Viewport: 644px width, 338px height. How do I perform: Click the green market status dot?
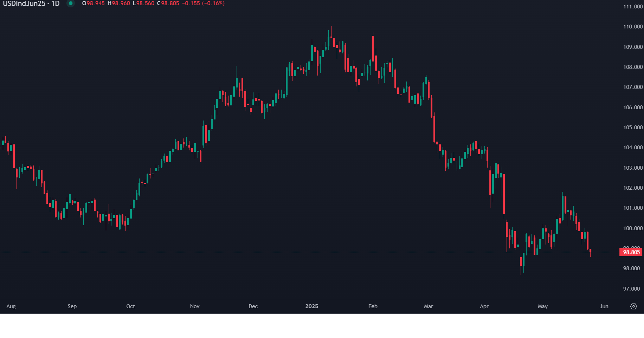[71, 4]
